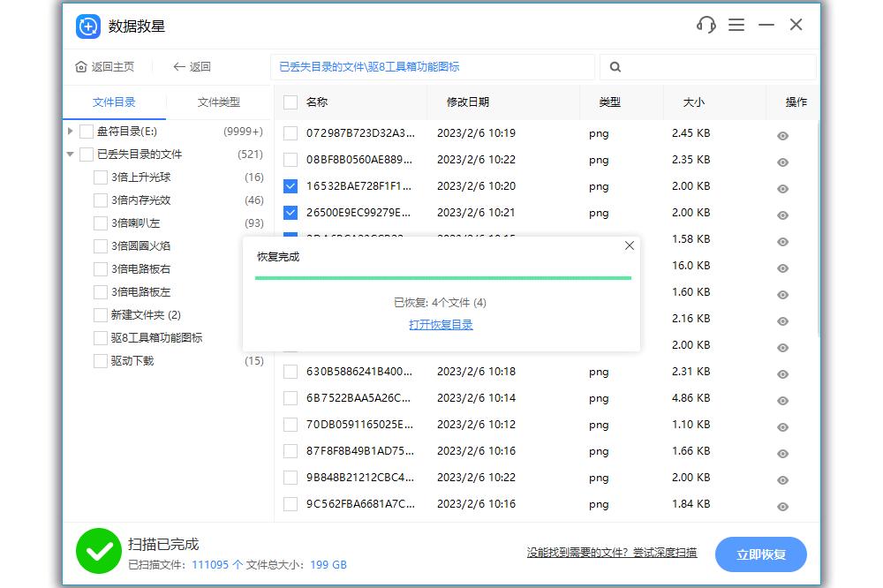Check the checkbox for 08BF8B0560AE889
Screen dimensions: 883x588
tap(291, 162)
